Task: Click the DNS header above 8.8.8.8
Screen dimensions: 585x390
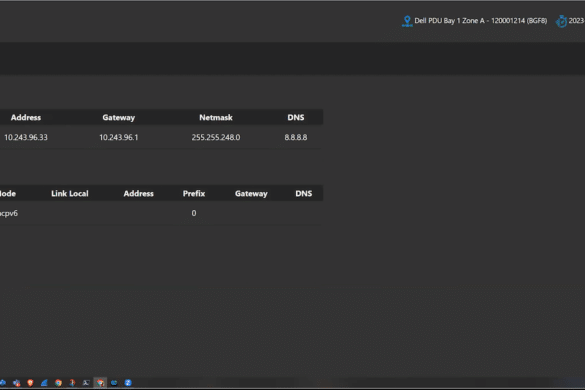Action: point(295,118)
